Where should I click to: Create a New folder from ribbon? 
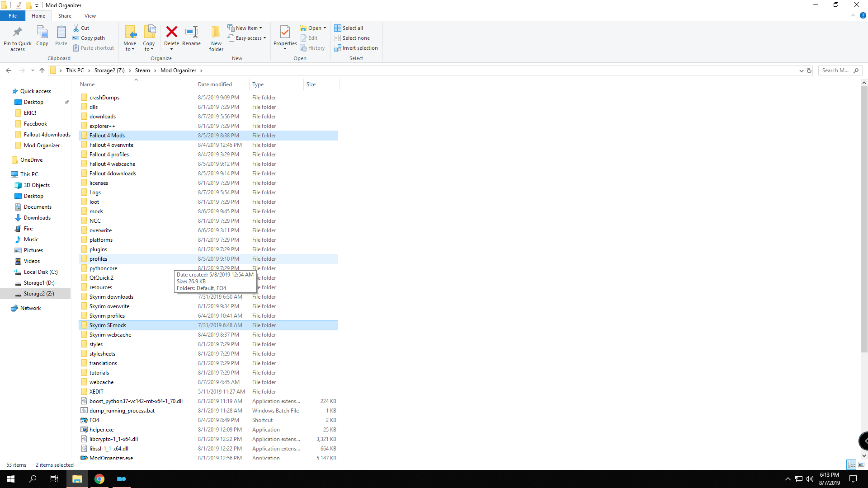click(216, 38)
